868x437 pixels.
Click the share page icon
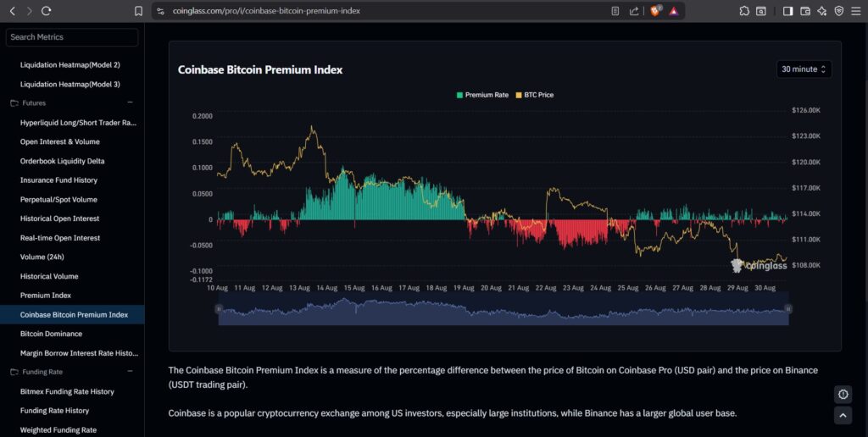pyautogui.click(x=634, y=11)
